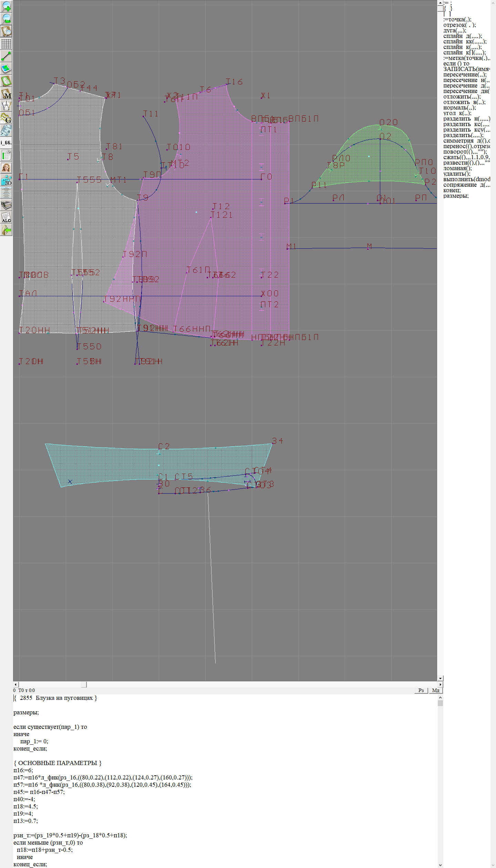The height and width of the screenshot is (868, 496).
Task: Click the zoom in magnifier icon
Action: click(6, 6)
